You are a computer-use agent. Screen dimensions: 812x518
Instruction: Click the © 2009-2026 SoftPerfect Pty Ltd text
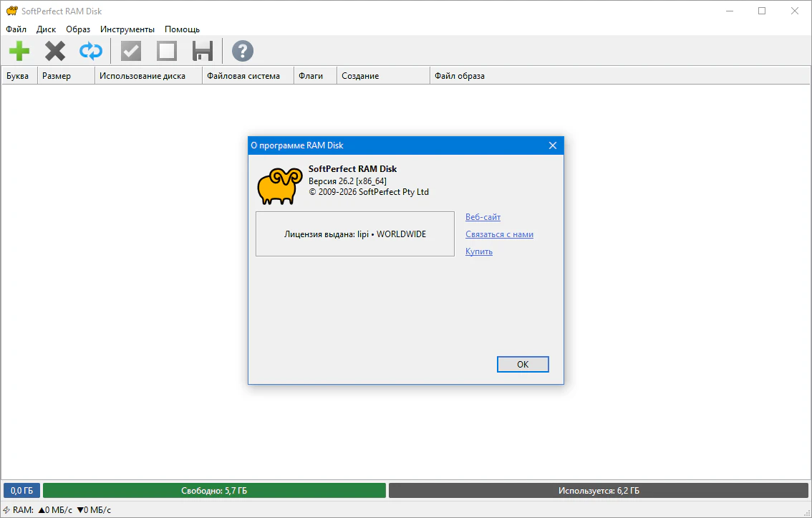pyautogui.click(x=369, y=192)
